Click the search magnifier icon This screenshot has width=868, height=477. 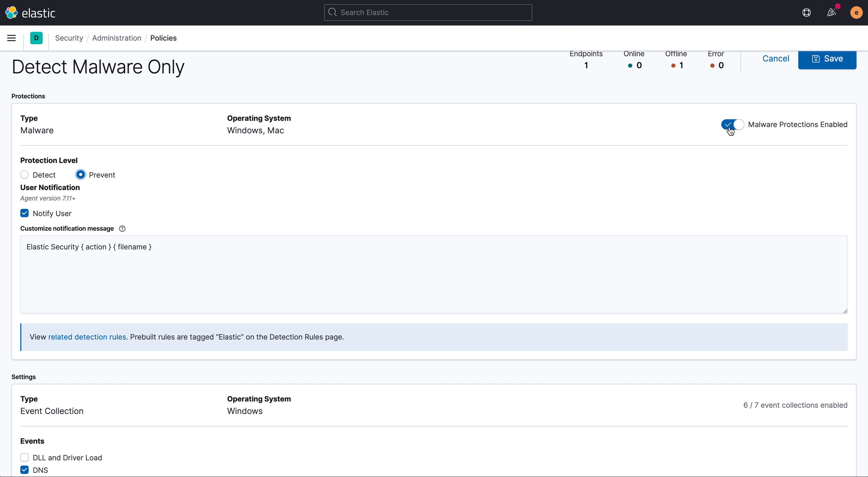333,12
